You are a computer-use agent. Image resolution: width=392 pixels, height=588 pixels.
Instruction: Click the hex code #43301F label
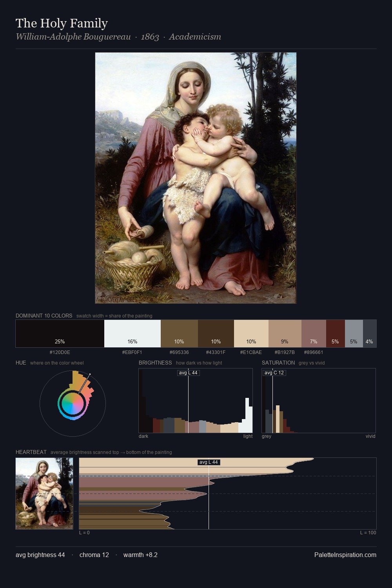(216, 352)
